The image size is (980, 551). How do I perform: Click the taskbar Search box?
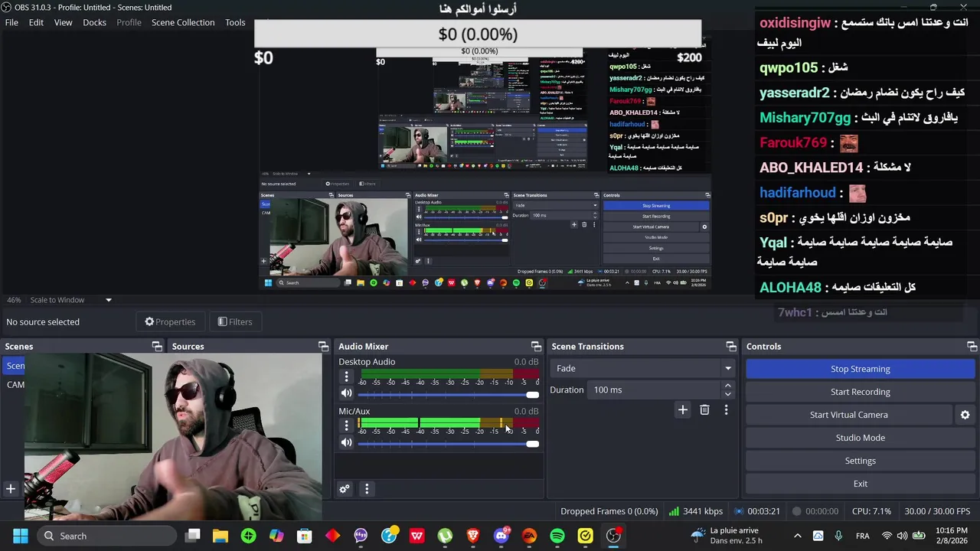point(106,536)
